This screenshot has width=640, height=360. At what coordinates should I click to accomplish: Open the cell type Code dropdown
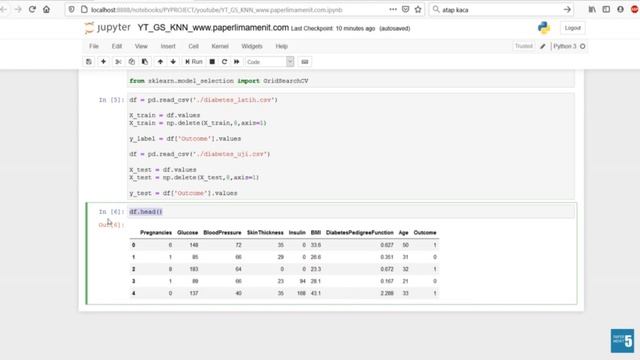click(x=269, y=62)
